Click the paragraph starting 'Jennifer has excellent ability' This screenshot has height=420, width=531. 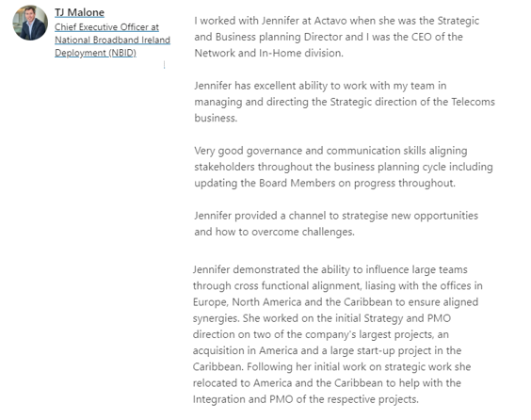(345, 102)
